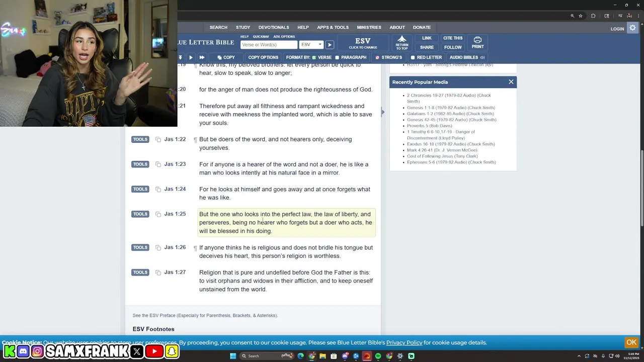The height and width of the screenshot is (362, 644).
Task: Click ESV Click to Change selector
Action: (x=363, y=43)
